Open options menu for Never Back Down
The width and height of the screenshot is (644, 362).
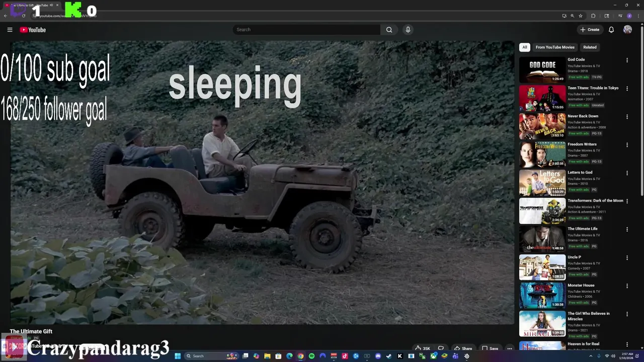click(627, 117)
